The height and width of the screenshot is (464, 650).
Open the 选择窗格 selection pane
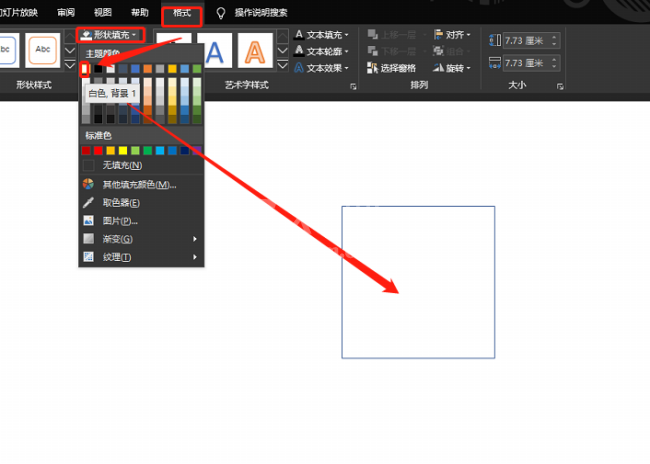point(392,68)
